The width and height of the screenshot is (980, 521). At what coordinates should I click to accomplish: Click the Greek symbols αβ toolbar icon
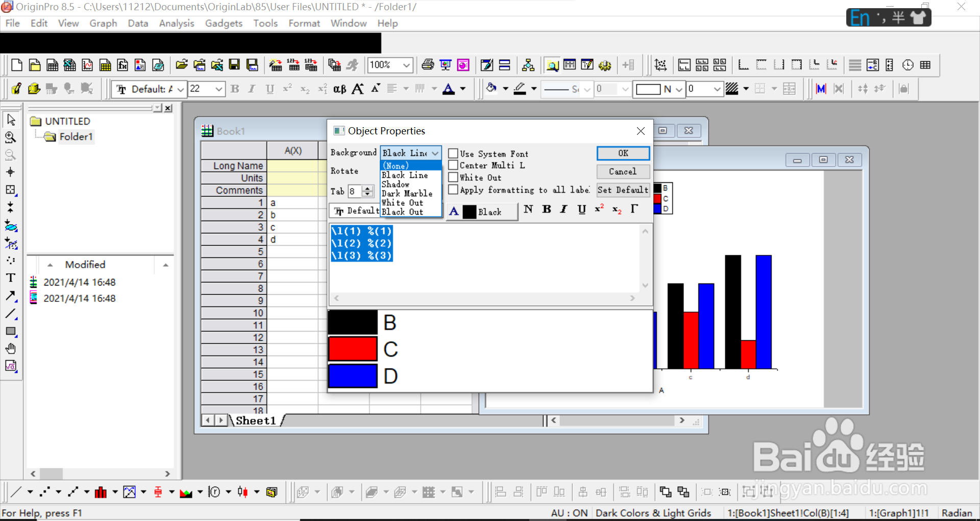(339, 89)
